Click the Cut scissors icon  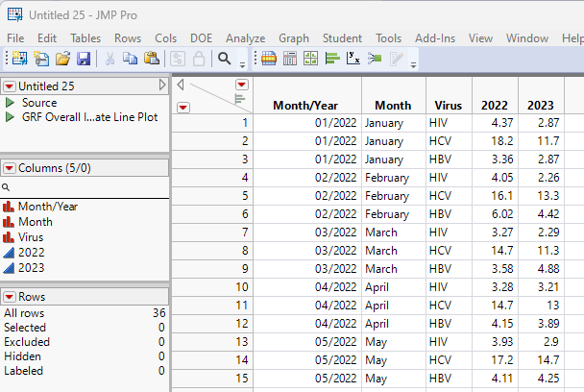[109, 59]
